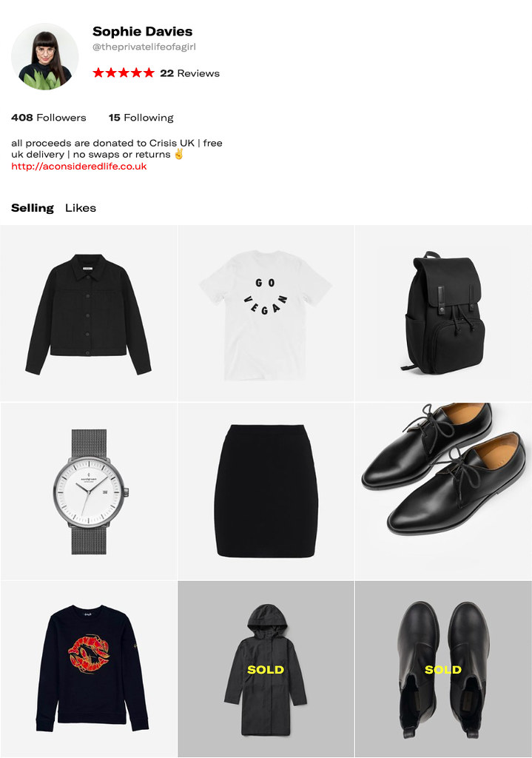Screen dimensions: 532x758
Task: Open the sold hooded raincoat listing
Action: coord(266,669)
